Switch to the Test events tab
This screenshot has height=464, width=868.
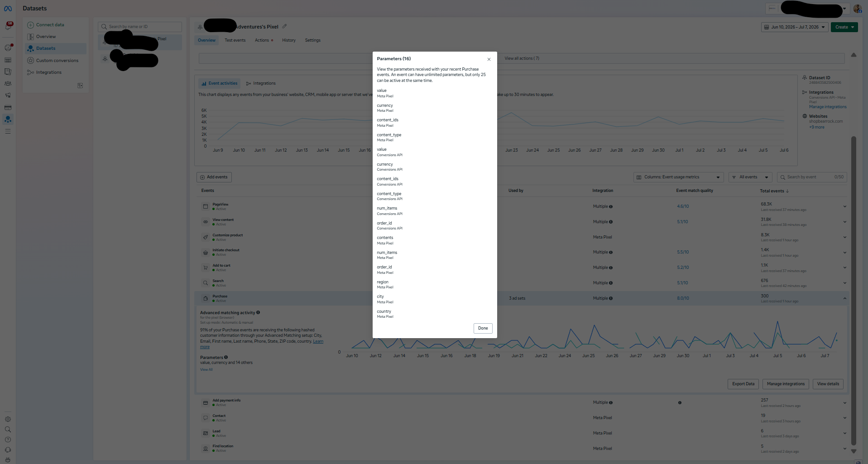(x=235, y=40)
